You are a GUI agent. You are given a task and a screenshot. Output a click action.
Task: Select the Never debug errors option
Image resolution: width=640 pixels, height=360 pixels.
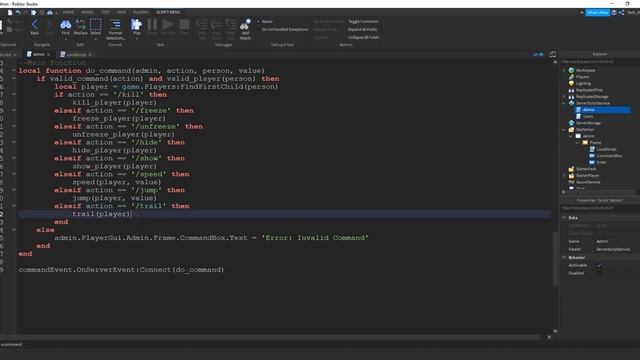tap(267, 22)
